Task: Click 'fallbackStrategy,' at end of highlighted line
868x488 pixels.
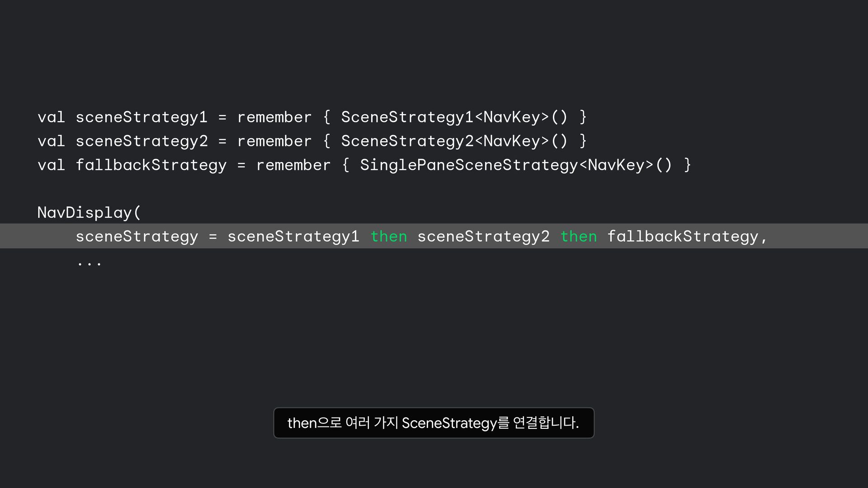Action: click(x=687, y=236)
